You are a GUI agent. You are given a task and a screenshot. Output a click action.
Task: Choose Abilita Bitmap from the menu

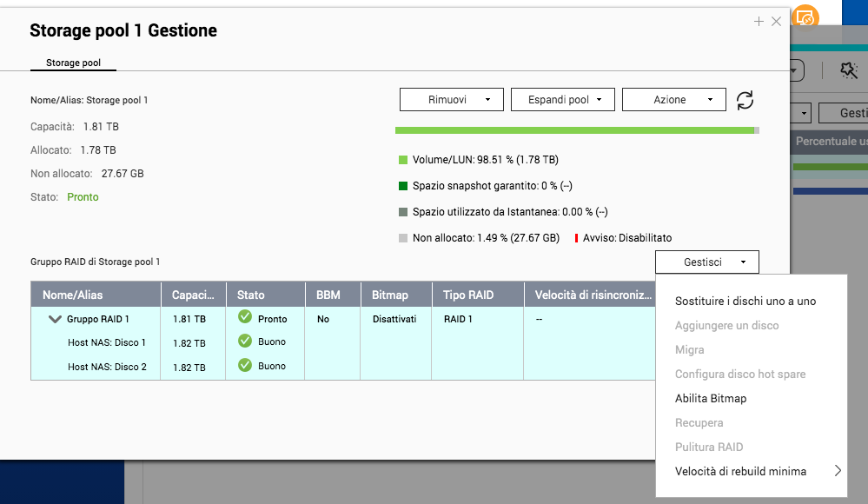point(711,398)
